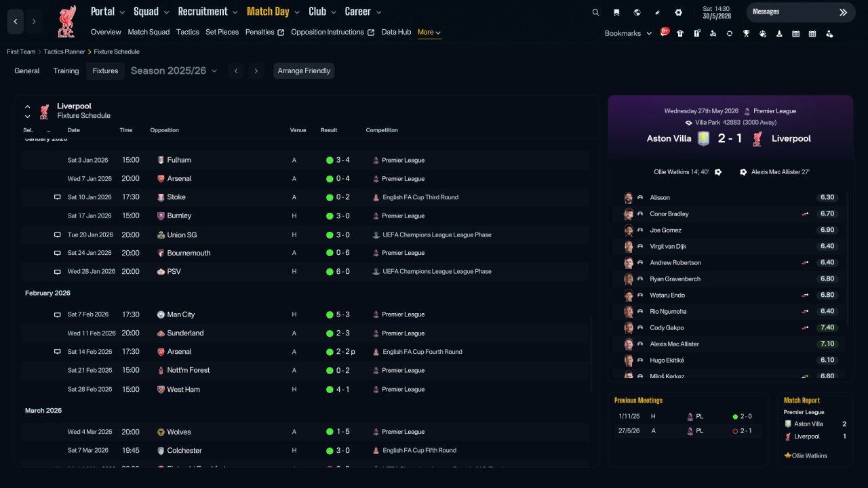Click Alexis Mac Allister in player ratings list
This screenshot has width=868, height=488.
[x=674, y=344]
